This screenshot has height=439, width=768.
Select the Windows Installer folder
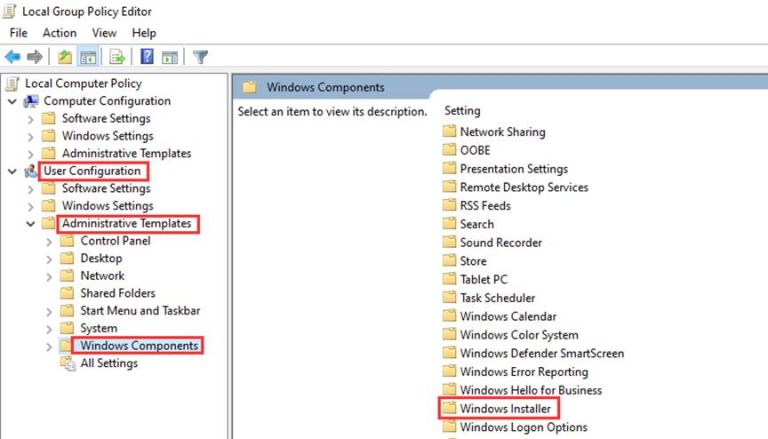point(504,409)
